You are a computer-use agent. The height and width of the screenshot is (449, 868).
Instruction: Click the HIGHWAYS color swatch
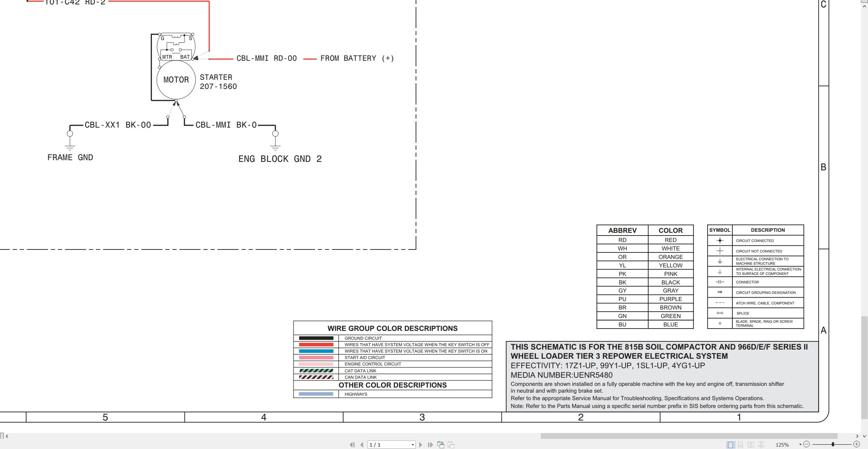tap(316, 394)
